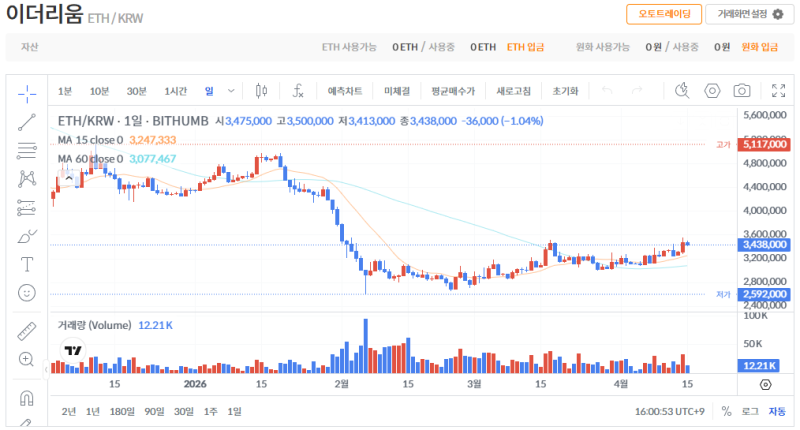
Task: Click the 2,592,000 low price label
Action: click(764, 294)
